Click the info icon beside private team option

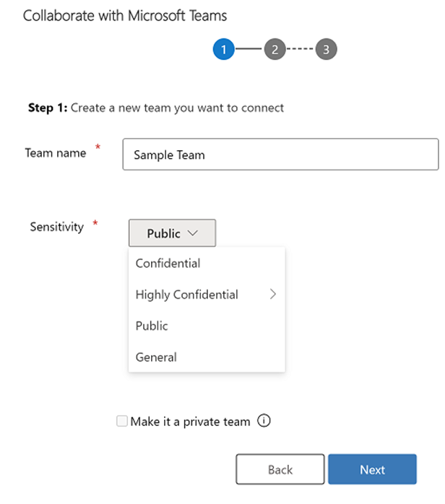(x=264, y=421)
